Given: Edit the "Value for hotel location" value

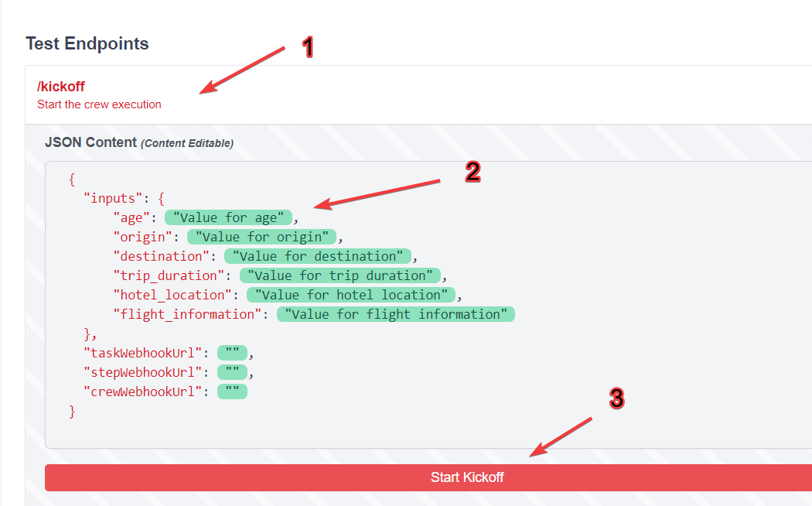Looking at the screenshot, I should [351, 295].
